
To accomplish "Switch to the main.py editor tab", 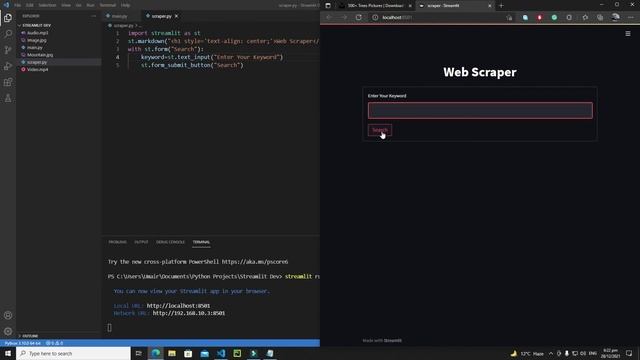I will click(x=119, y=16).
